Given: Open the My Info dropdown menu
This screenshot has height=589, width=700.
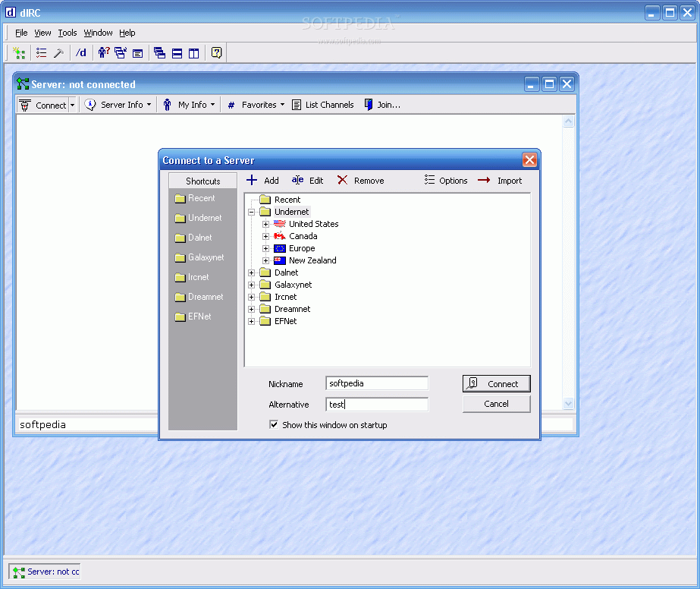Looking at the screenshot, I should coord(189,105).
